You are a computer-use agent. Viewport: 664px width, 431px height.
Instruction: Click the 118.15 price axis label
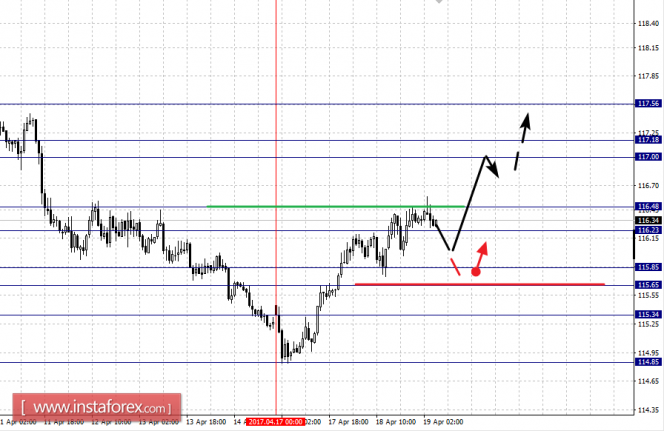(x=648, y=48)
